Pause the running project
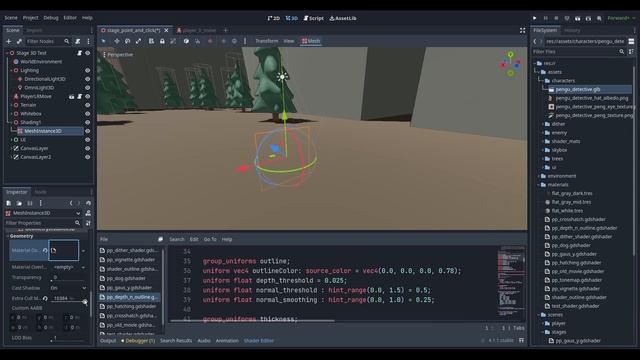 545,18
